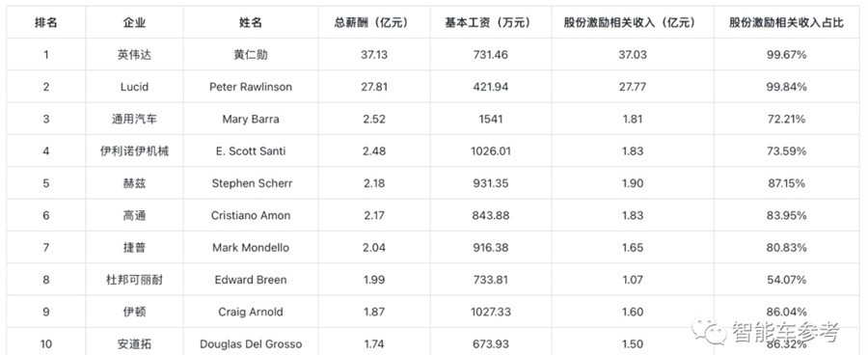Select the Lucid company cell
This screenshot has height=355, width=868.
(134, 87)
